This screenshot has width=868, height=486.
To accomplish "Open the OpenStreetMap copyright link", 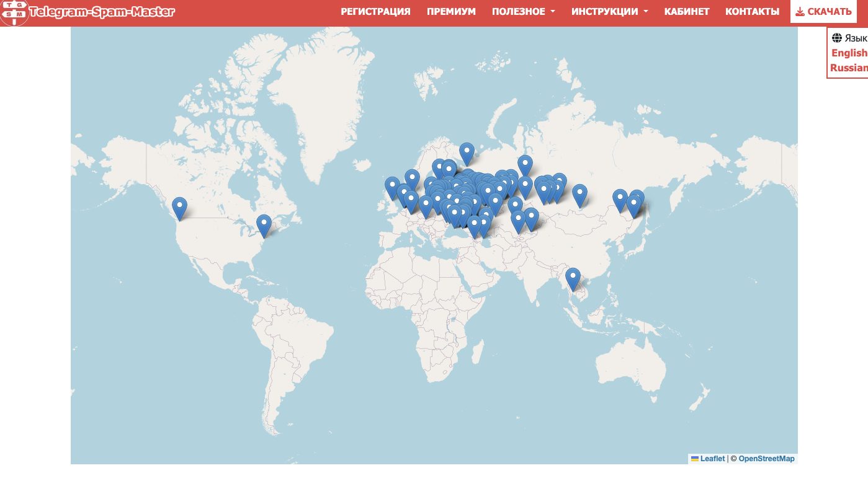I will [x=766, y=459].
